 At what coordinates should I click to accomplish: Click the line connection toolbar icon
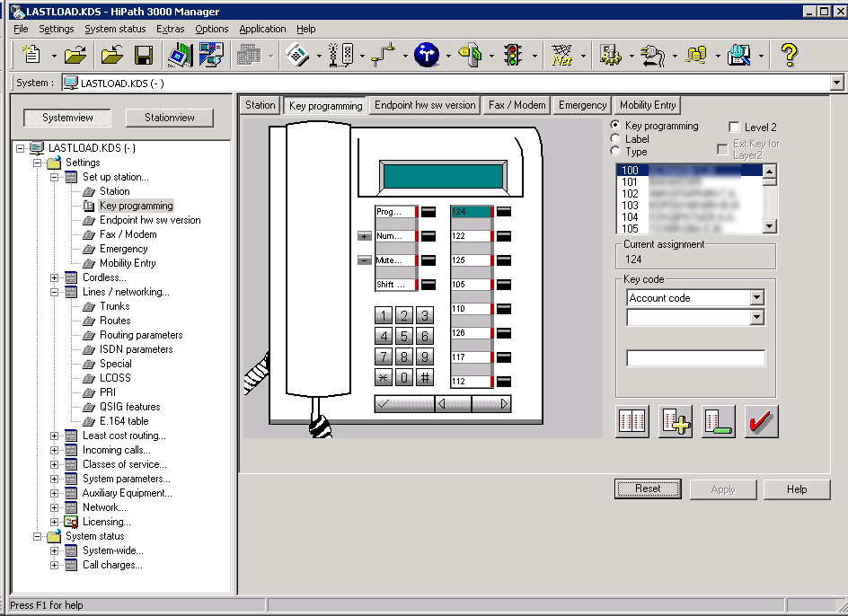point(384,55)
